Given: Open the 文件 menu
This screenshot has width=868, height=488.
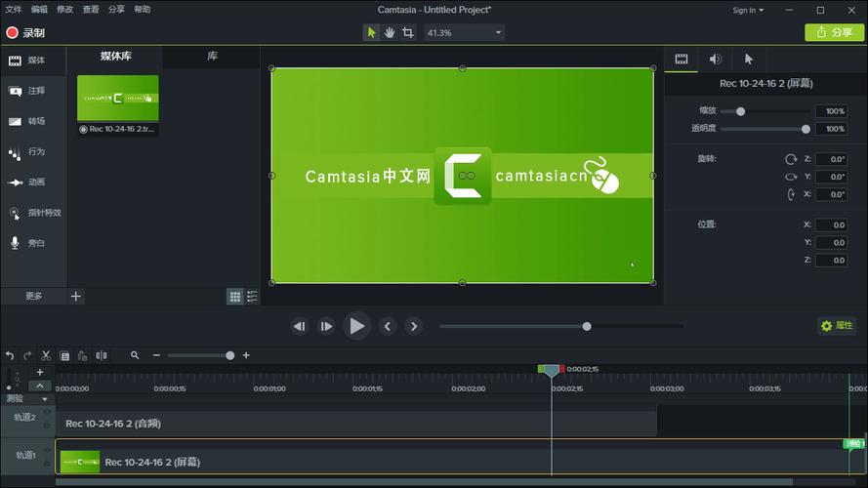Looking at the screenshot, I should [12, 9].
